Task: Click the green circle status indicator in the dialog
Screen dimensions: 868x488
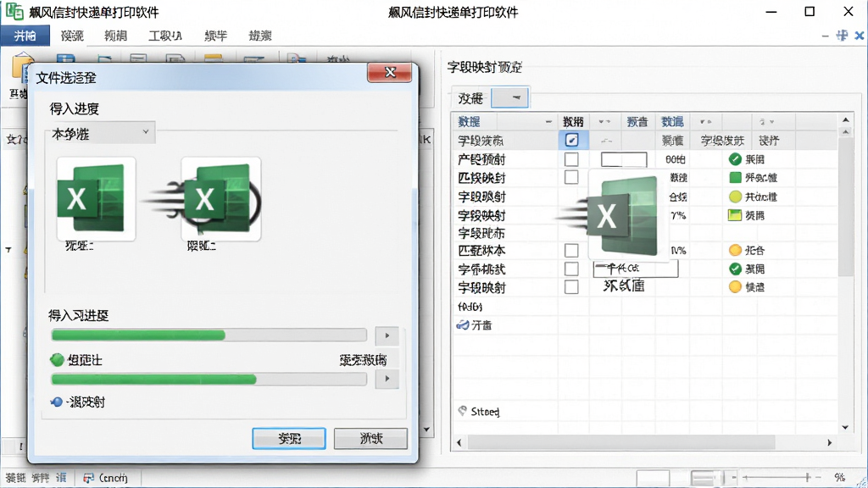Action: (57, 360)
